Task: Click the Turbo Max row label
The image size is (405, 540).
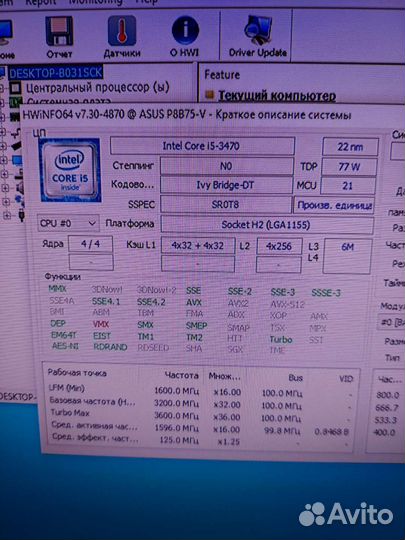Action: [70, 413]
